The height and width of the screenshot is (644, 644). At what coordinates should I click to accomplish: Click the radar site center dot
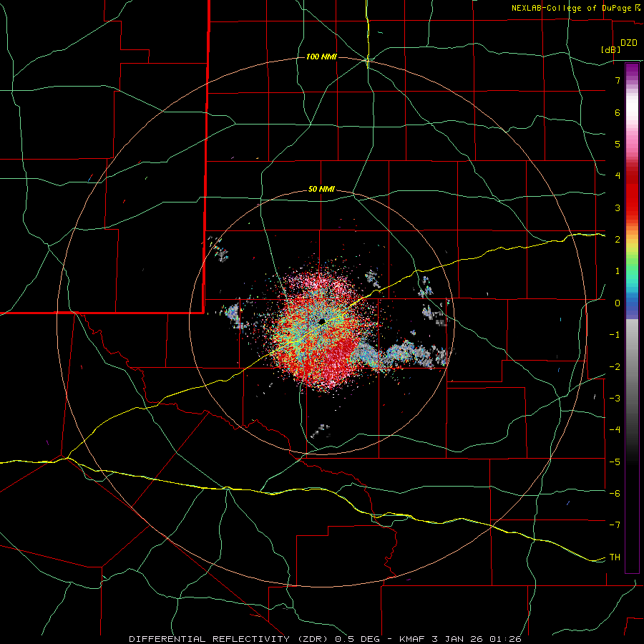[x=322, y=321]
